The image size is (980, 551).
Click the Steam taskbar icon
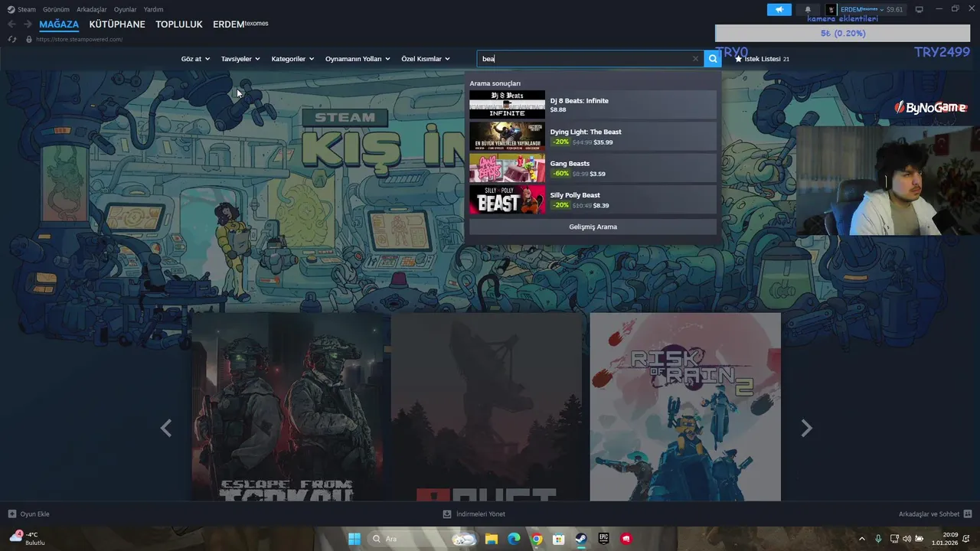(581, 539)
